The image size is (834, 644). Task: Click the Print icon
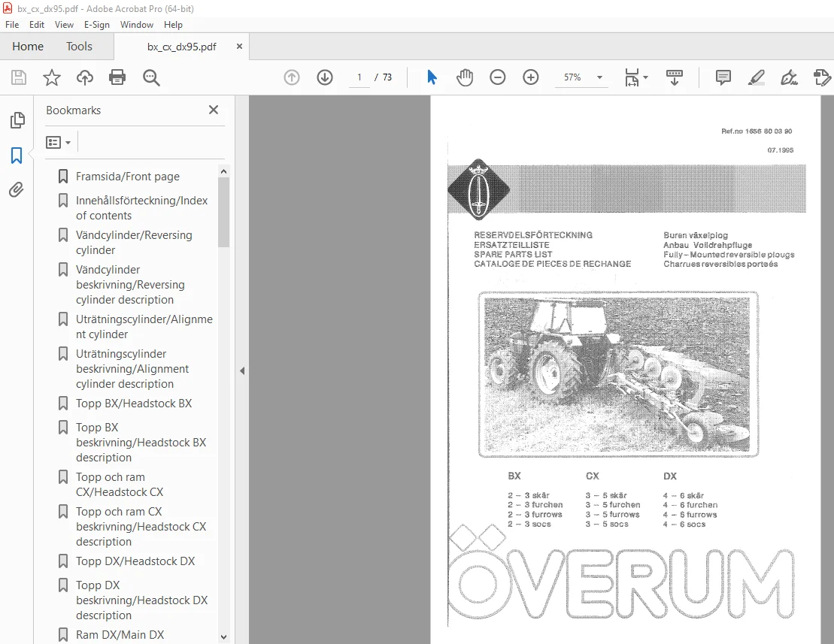click(x=117, y=77)
